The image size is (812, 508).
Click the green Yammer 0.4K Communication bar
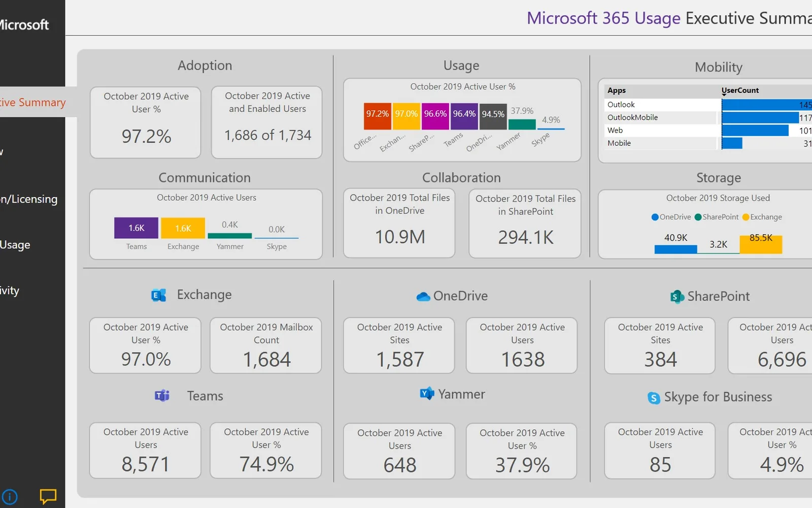click(230, 236)
